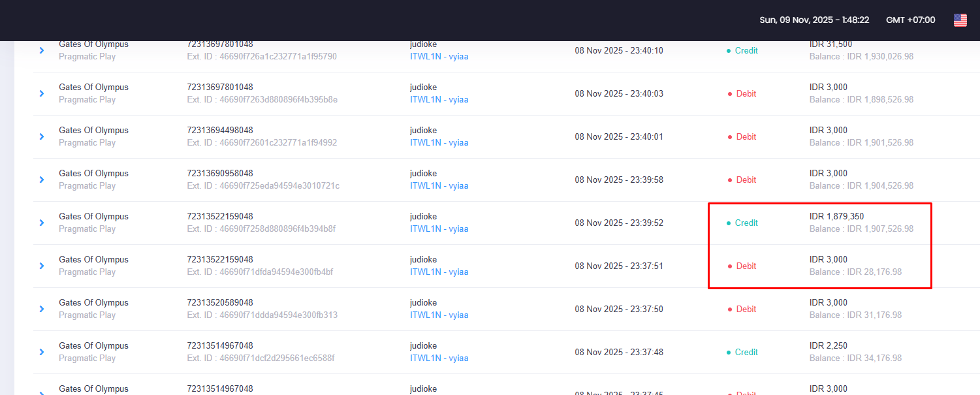The height and width of the screenshot is (395, 980).
Task: Select Ext. ID 46690f725eda94594e3010721c
Action: [x=263, y=186]
